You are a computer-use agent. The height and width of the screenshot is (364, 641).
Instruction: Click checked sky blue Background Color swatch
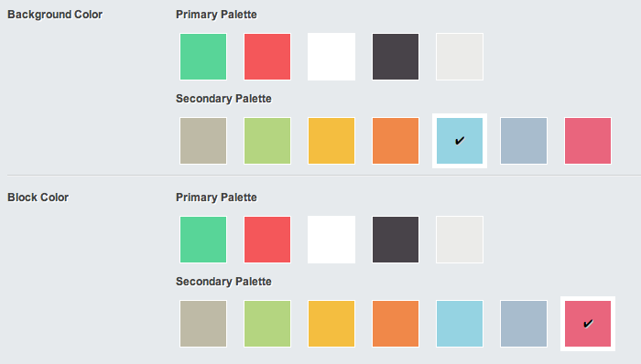[x=460, y=141]
